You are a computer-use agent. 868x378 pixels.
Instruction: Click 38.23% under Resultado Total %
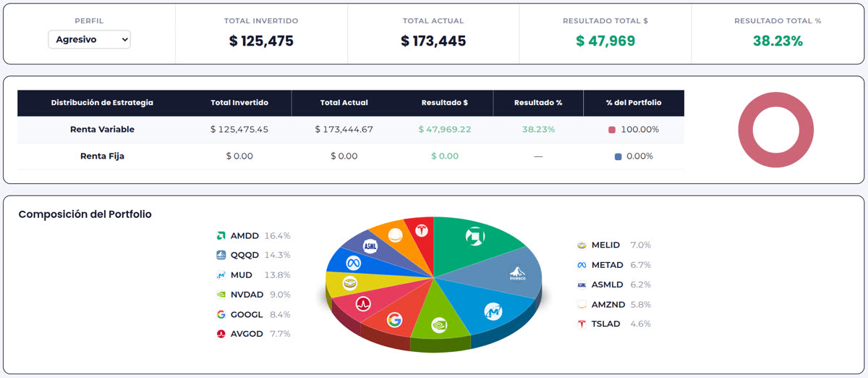point(778,41)
